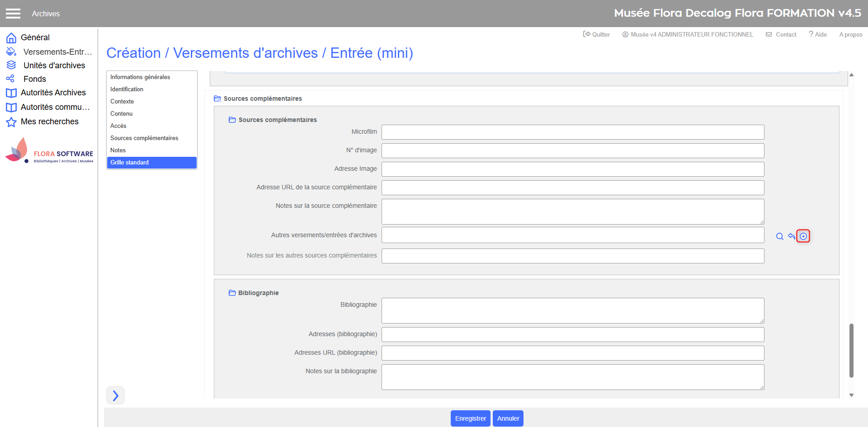Viewport: 868px width, 427px height.
Task: Open the hamburger menu icon
Action: coord(13,14)
